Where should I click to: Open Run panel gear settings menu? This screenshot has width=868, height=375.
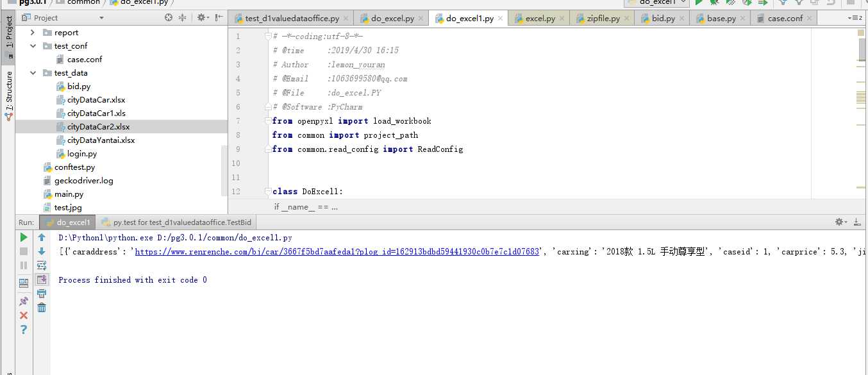[840, 222]
